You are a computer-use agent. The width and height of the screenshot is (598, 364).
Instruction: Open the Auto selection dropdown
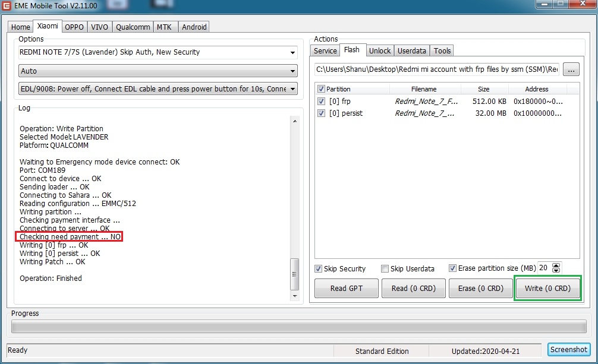point(158,71)
